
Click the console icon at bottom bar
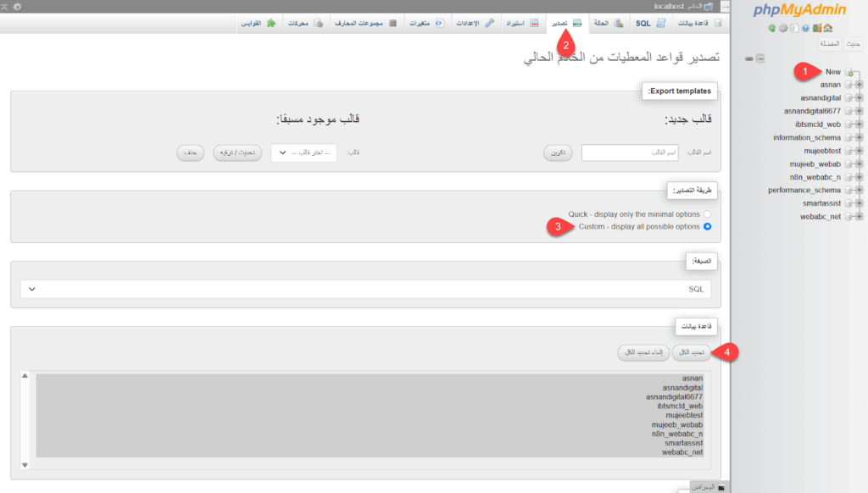tap(721, 487)
